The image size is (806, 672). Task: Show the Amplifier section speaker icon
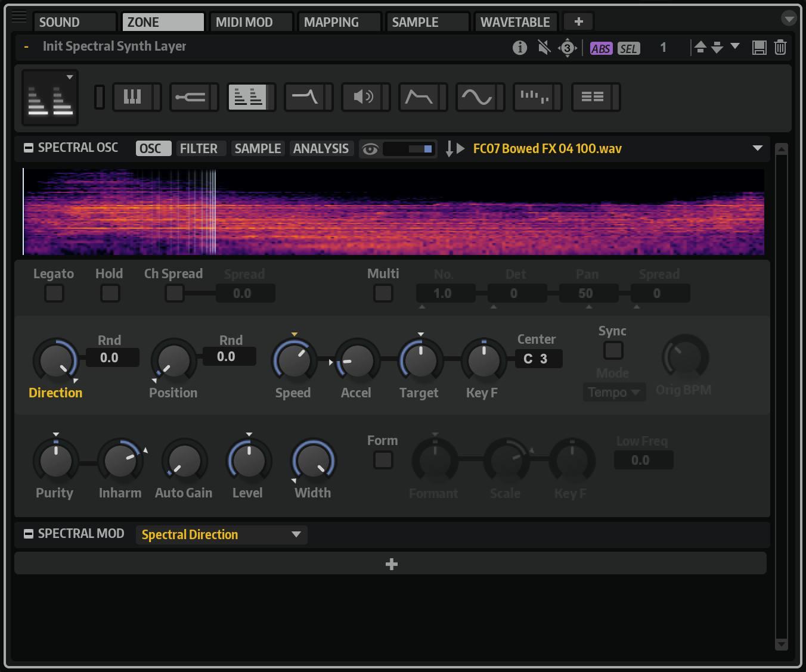click(362, 97)
